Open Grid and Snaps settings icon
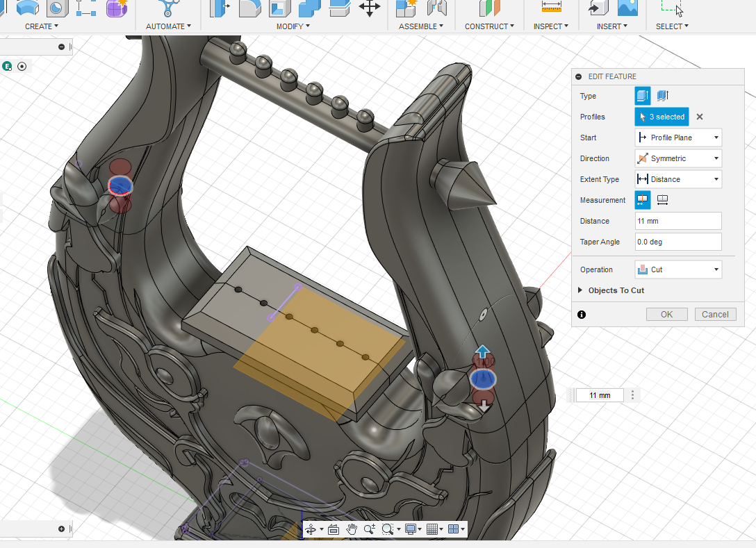The width and height of the screenshot is (756, 548). [432, 529]
